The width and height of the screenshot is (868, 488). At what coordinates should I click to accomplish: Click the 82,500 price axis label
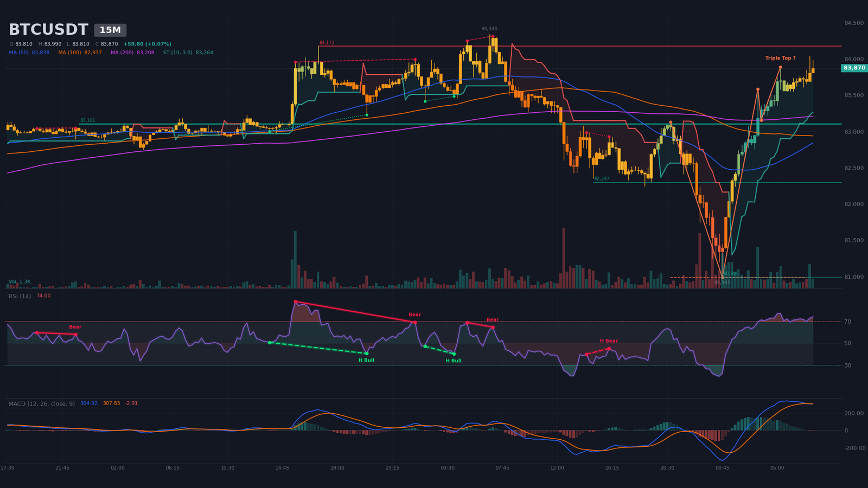pos(854,168)
